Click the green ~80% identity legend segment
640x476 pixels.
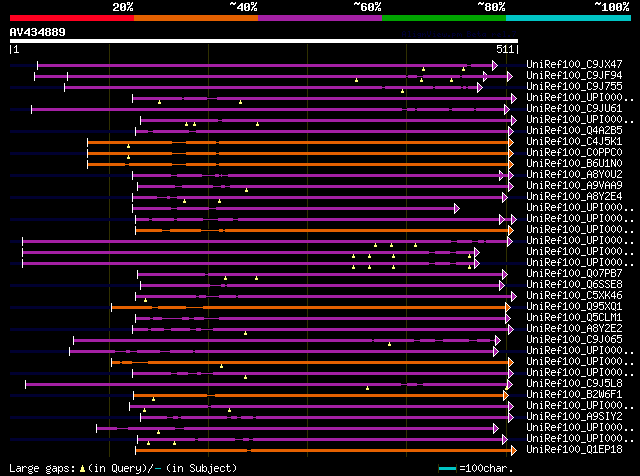(x=444, y=18)
